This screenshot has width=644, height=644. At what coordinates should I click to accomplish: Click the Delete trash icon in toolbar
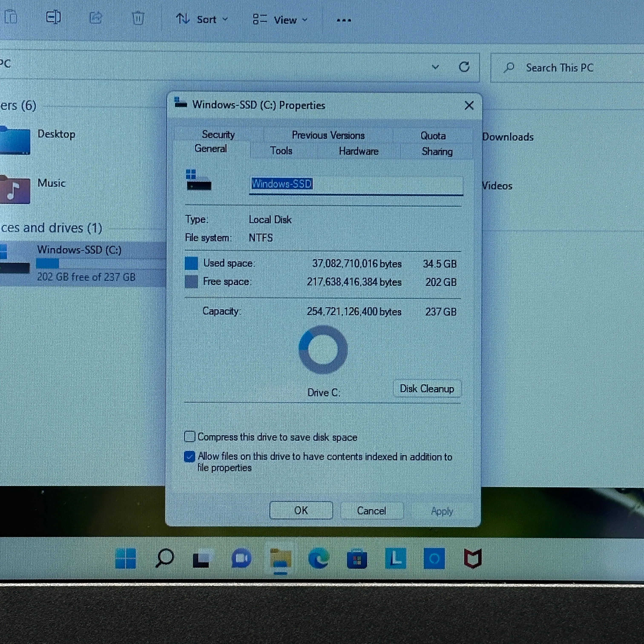[x=138, y=18]
